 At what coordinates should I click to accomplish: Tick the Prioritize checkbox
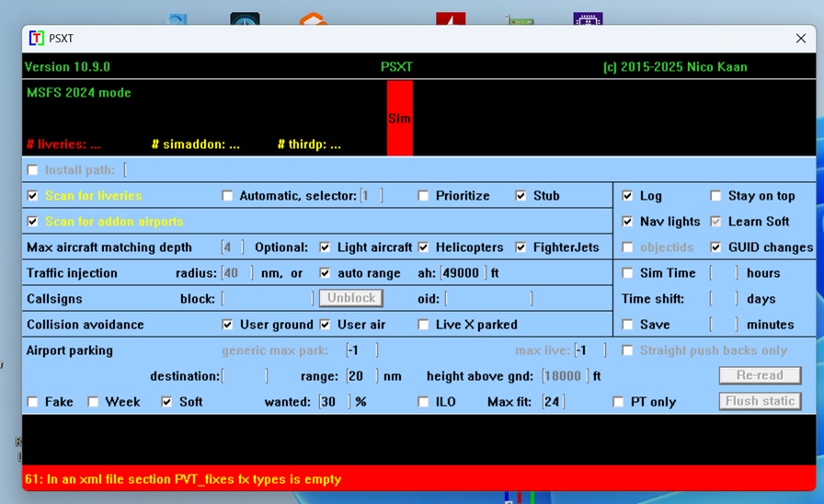tap(423, 196)
